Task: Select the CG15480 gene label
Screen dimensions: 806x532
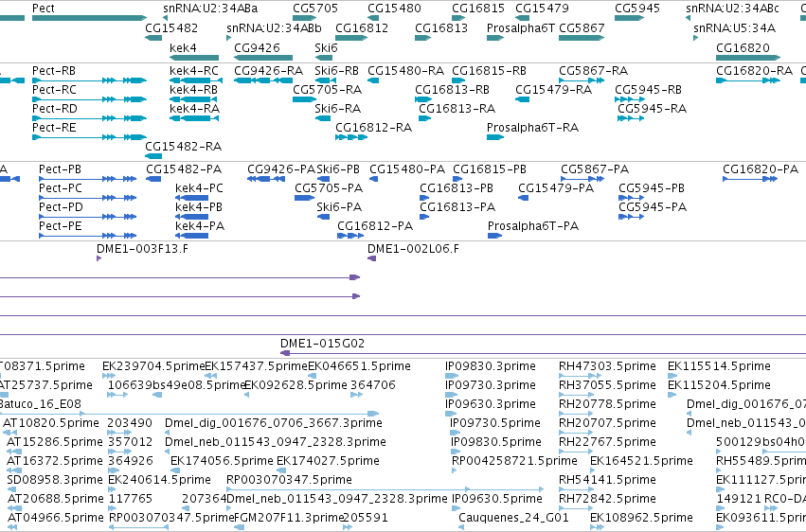Action: tap(394, 9)
